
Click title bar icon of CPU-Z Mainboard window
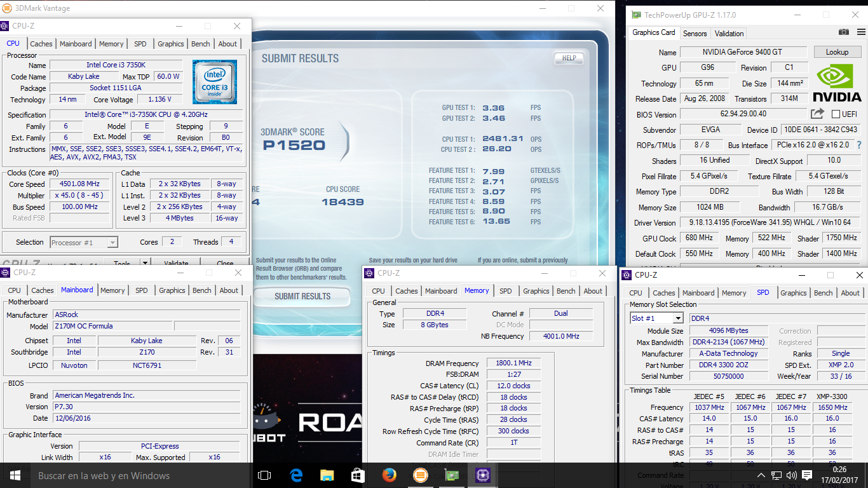(5, 273)
